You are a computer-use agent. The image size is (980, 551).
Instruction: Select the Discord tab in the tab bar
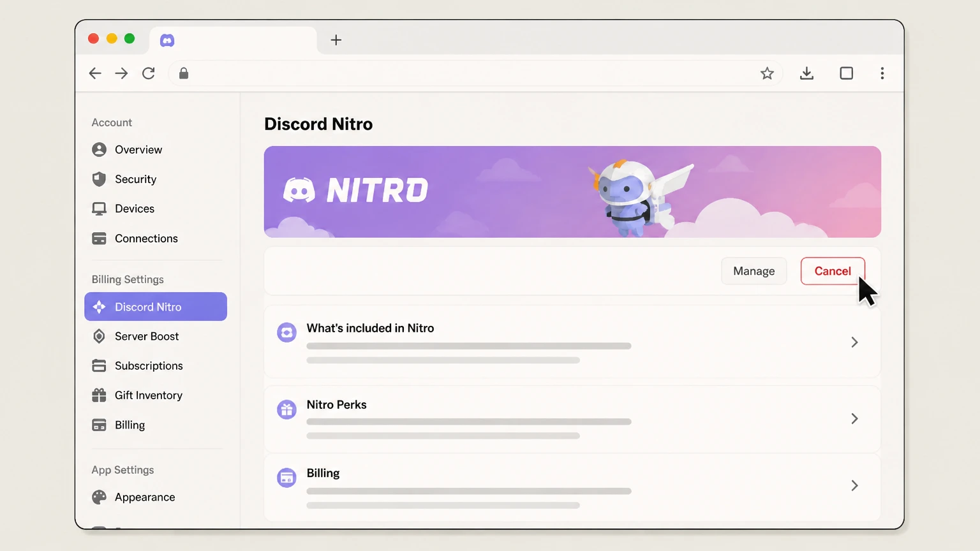233,40
